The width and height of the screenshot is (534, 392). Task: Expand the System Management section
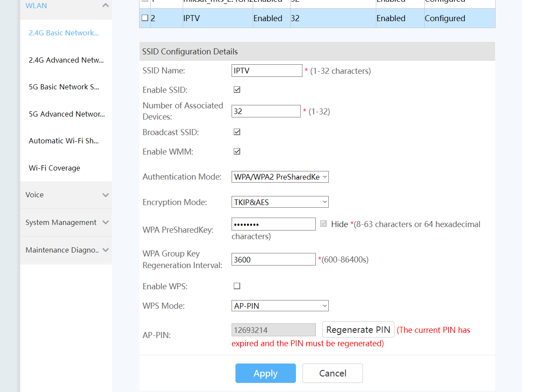coord(66,223)
